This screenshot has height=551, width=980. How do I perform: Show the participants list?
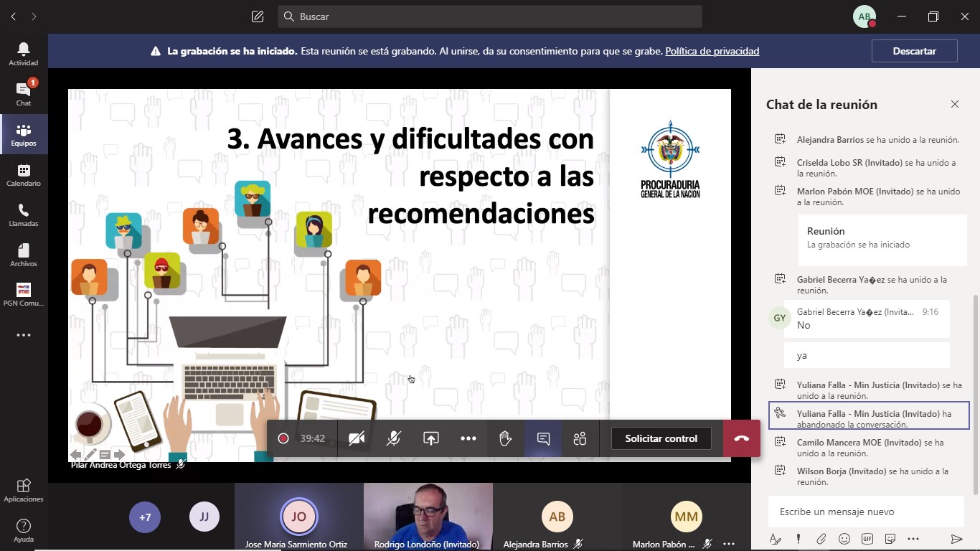click(x=580, y=438)
